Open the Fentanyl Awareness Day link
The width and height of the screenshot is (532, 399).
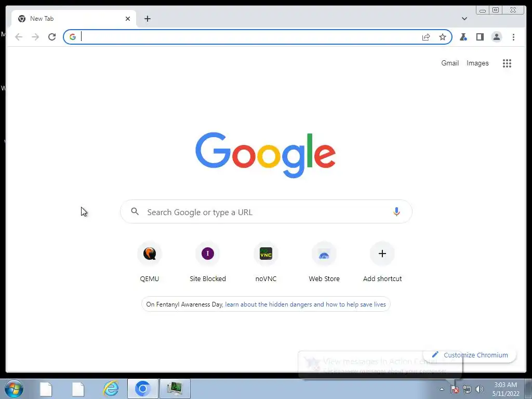(305, 304)
